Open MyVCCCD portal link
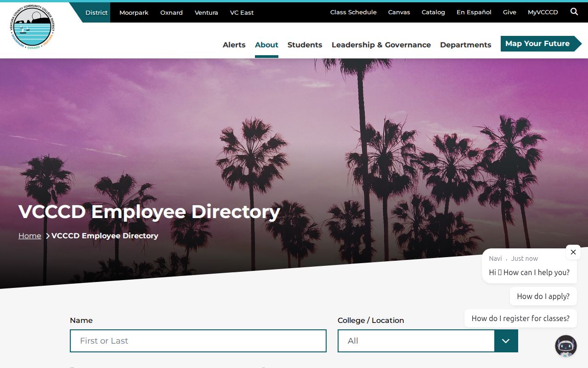Viewport: 588px width, 368px height. pos(543,12)
